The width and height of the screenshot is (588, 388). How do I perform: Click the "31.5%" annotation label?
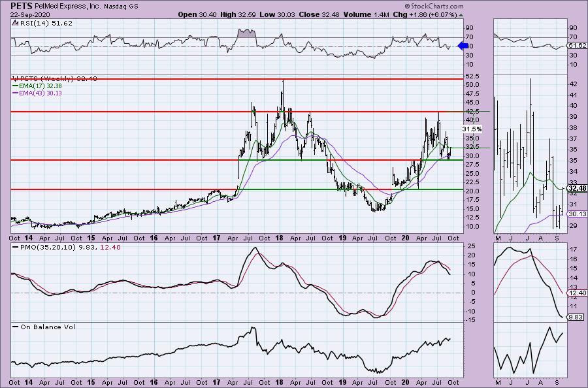pos(472,129)
